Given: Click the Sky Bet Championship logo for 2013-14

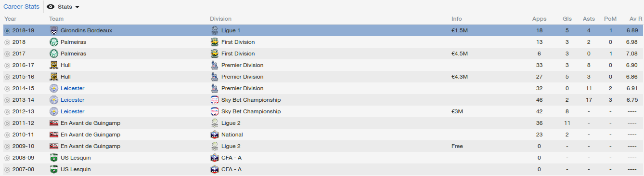Looking at the screenshot, I should tap(215, 100).
